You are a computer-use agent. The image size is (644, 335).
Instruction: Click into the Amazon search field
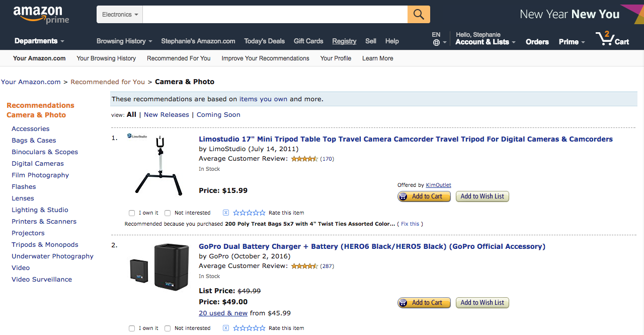click(275, 15)
